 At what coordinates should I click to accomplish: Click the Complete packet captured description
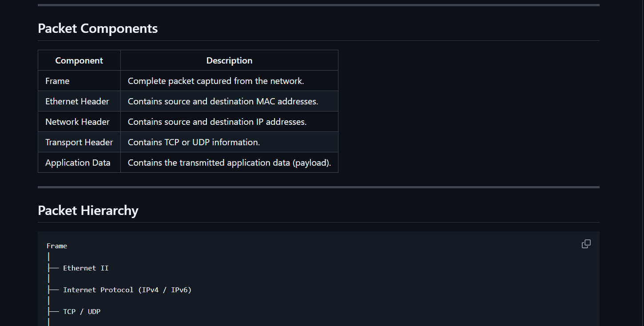(x=229, y=81)
